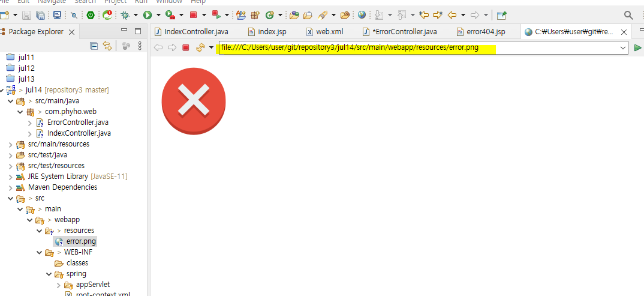The width and height of the screenshot is (644, 296).
Task: Click the red Stop icon in main toolbar
Action: tap(194, 15)
